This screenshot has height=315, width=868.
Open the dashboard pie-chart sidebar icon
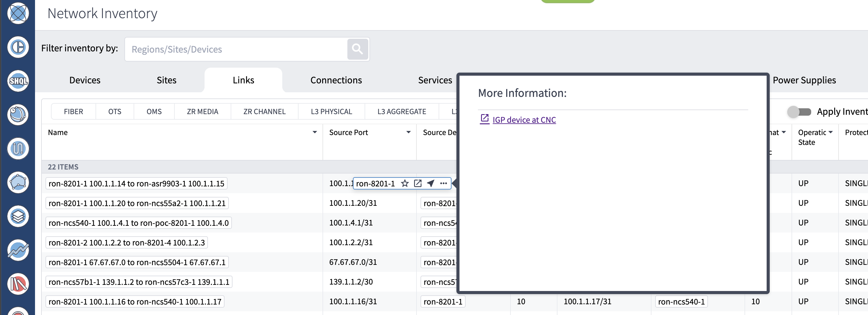[x=18, y=47]
